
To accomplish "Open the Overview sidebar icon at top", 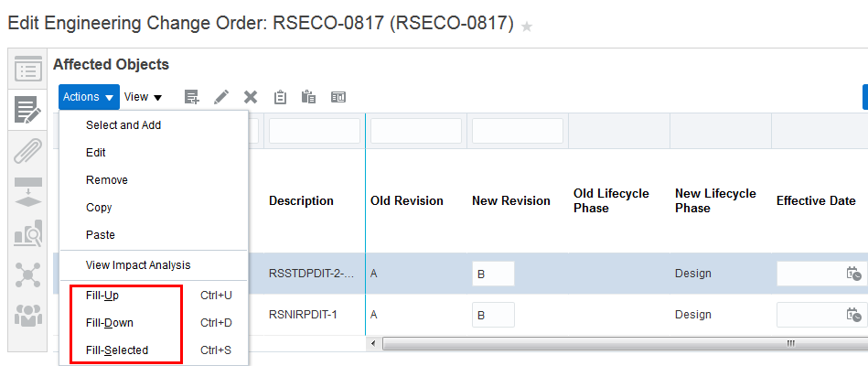I will [x=28, y=70].
